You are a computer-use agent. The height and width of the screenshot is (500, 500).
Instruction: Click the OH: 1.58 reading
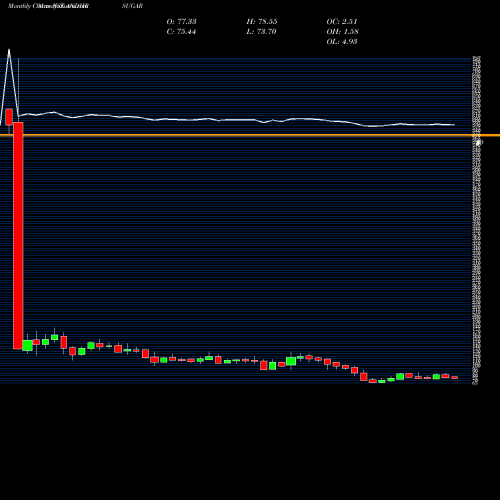[342, 31]
